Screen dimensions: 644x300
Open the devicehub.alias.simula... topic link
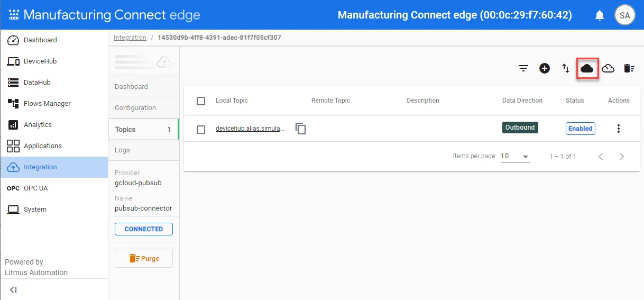coord(250,129)
